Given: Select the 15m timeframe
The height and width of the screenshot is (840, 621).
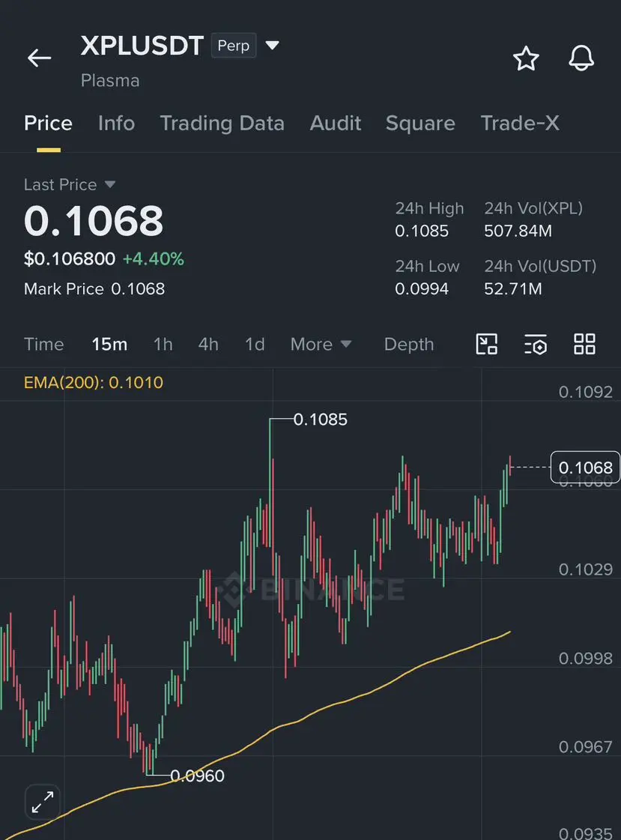Looking at the screenshot, I should pyautogui.click(x=109, y=344).
